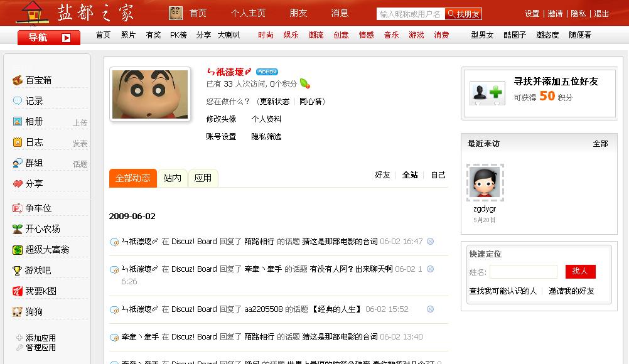Open the 音乐 category

point(391,35)
